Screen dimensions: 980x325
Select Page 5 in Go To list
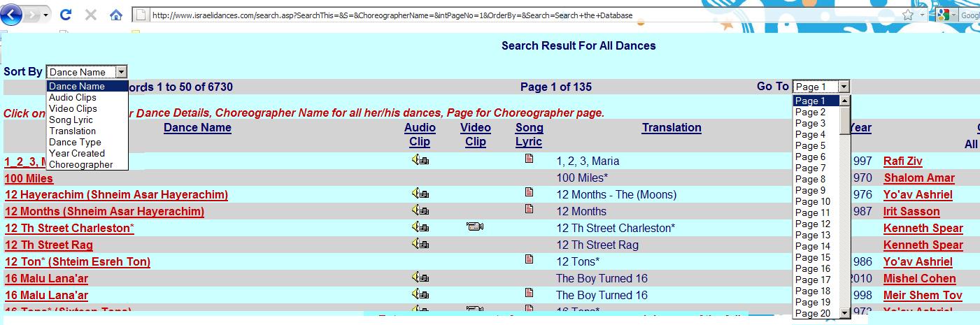click(816, 145)
